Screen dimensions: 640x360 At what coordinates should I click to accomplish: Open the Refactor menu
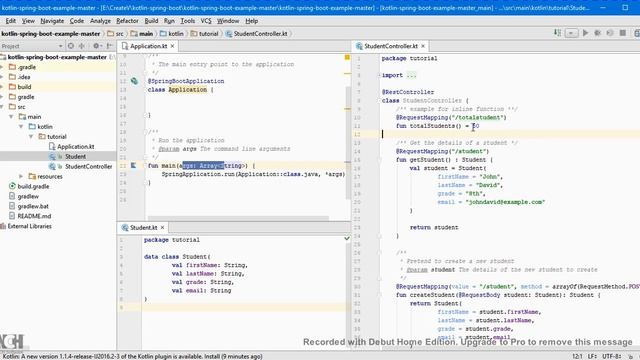(127, 21)
